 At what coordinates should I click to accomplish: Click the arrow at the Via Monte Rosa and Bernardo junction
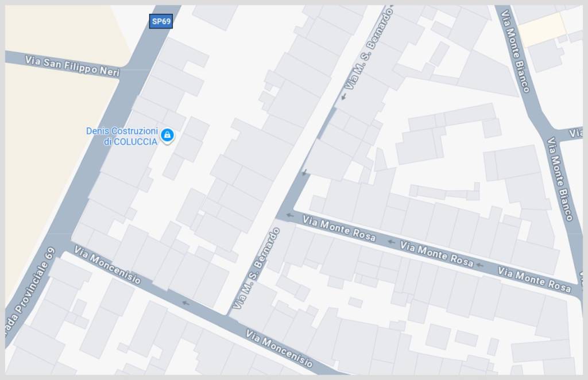click(289, 215)
